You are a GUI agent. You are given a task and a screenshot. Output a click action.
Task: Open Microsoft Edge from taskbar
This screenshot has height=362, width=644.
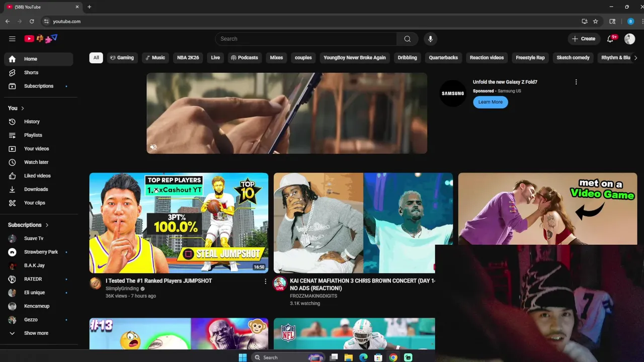click(363, 357)
